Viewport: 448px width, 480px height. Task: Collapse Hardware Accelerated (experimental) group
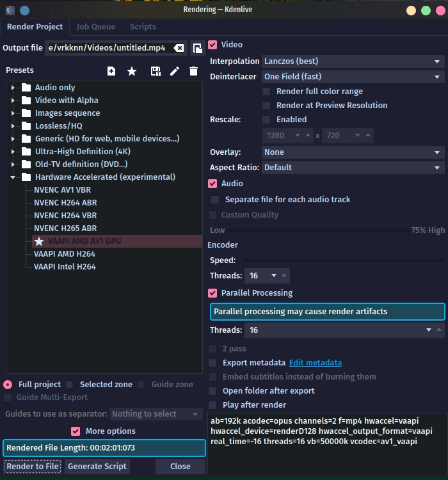(x=13, y=177)
